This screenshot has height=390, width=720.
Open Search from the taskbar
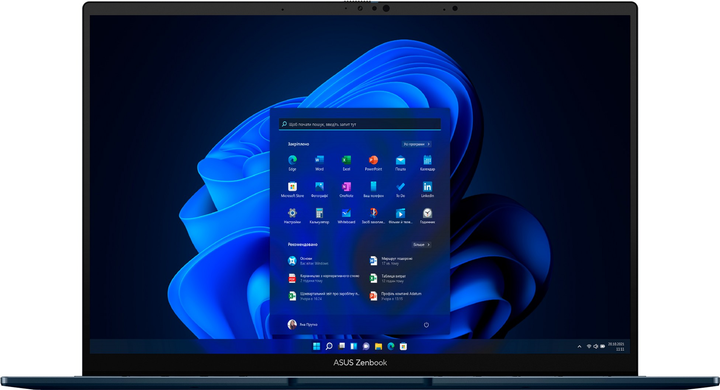pyautogui.click(x=329, y=346)
